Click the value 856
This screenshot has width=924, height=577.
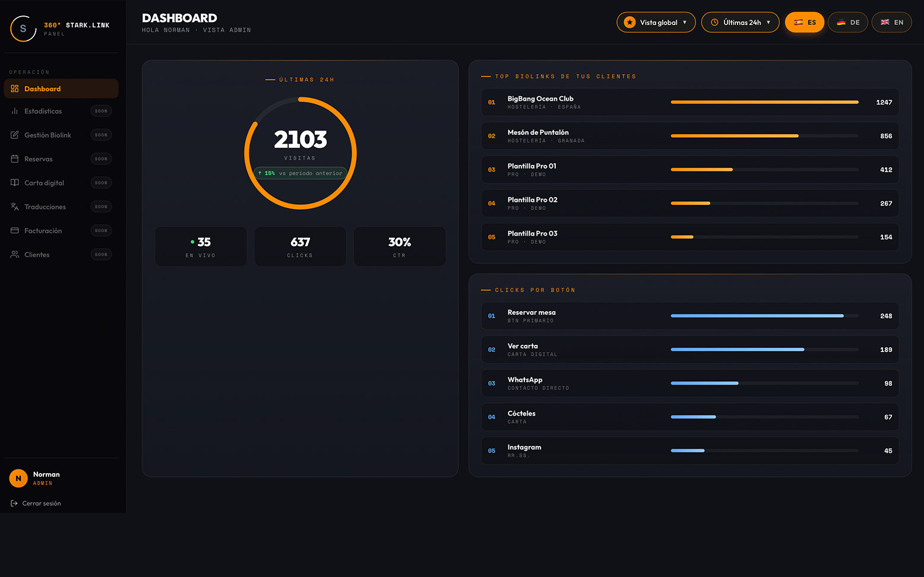(886, 136)
